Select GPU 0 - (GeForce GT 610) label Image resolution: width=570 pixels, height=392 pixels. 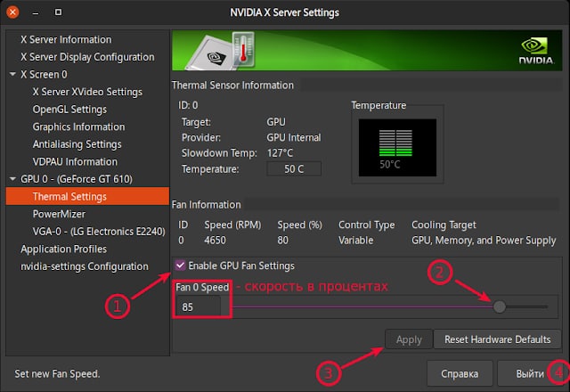[x=77, y=179]
